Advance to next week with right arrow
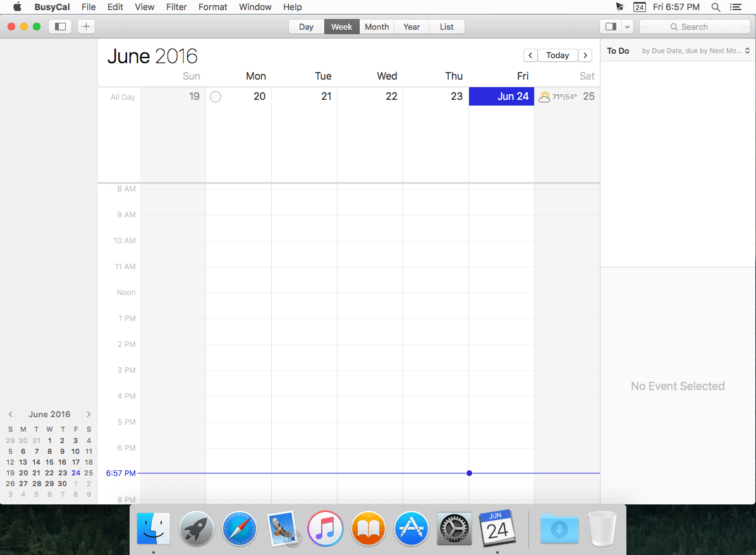The height and width of the screenshot is (555, 756). (x=585, y=56)
